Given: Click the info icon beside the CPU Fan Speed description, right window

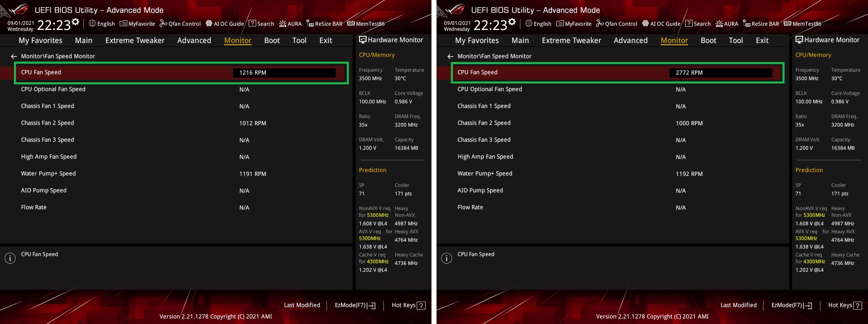Looking at the screenshot, I should [x=447, y=258].
